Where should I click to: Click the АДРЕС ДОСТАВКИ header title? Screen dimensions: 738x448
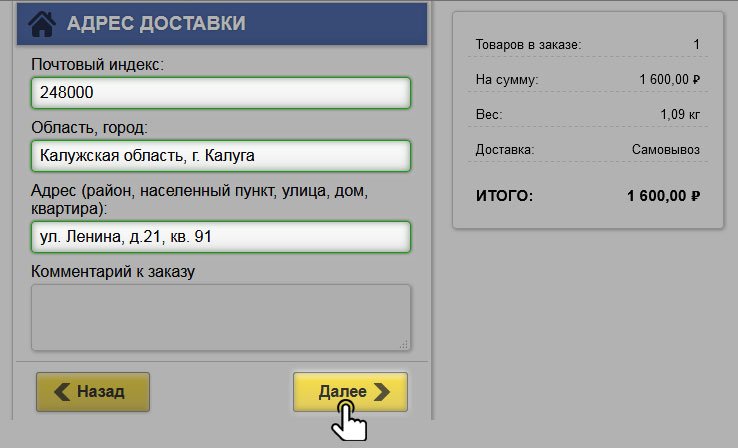pyautogui.click(x=155, y=23)
